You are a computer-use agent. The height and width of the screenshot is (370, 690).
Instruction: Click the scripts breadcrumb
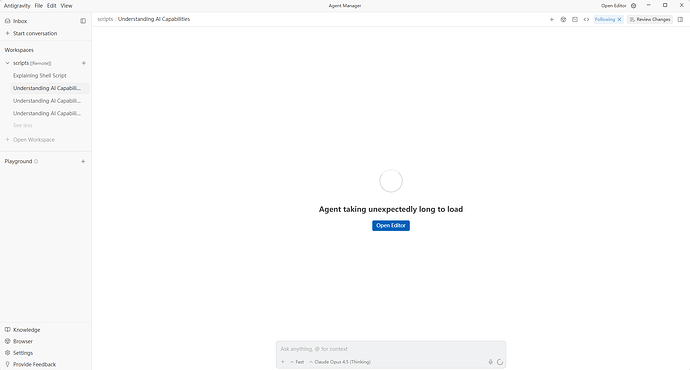point(105,19)
